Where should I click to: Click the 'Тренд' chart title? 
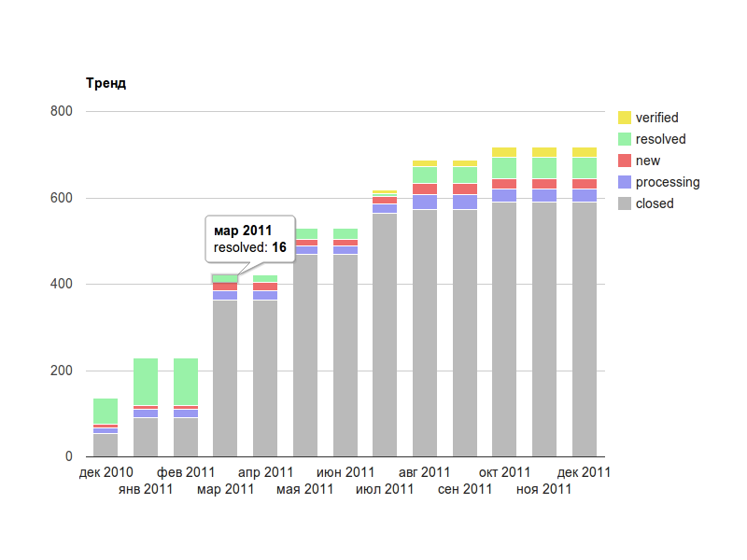(x=106, y=83)
